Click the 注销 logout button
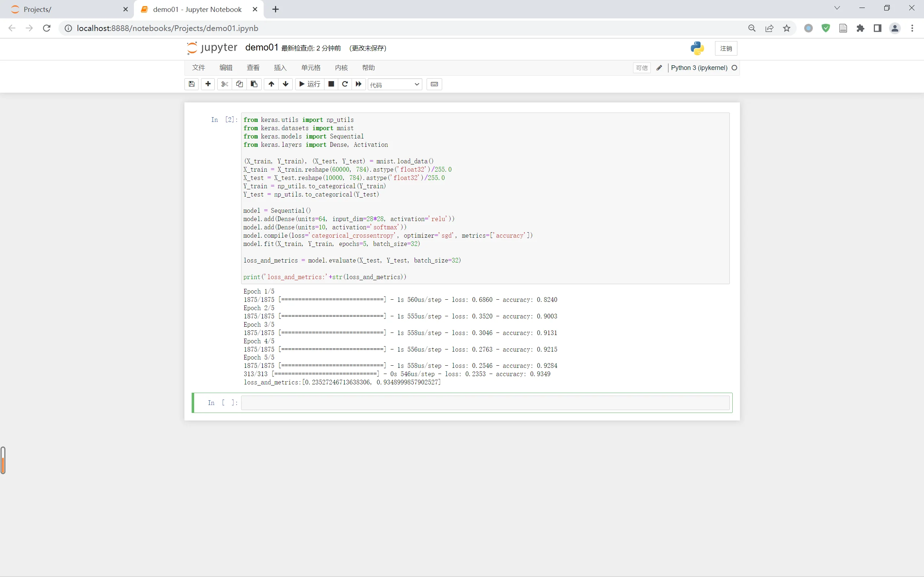The image size is (924, 577). point(726,48)
